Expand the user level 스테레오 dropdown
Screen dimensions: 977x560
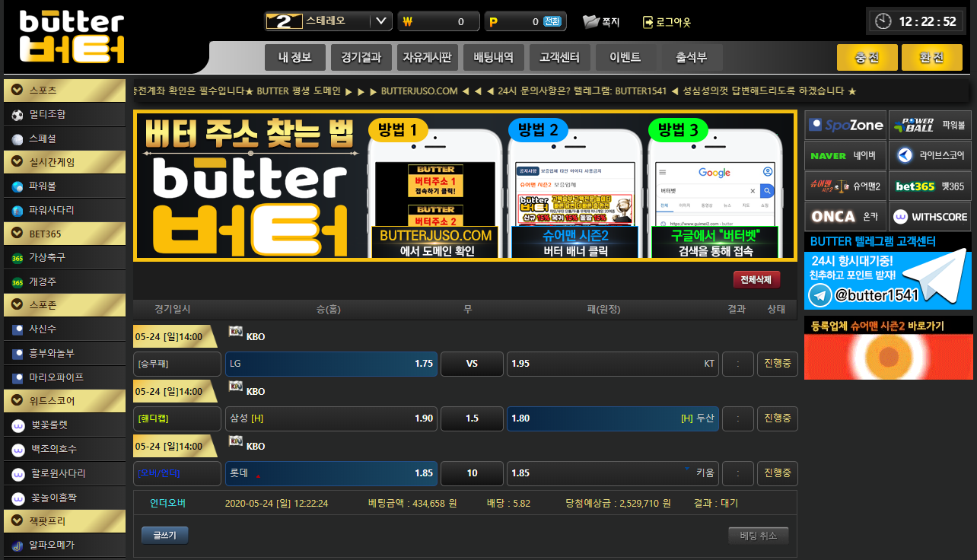coord(382,21)
